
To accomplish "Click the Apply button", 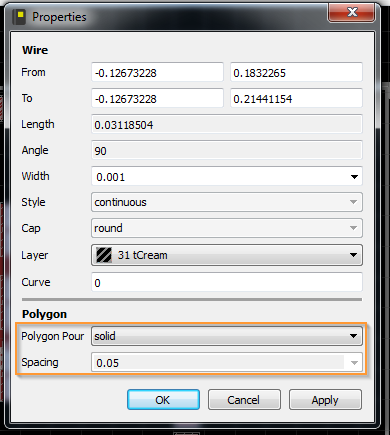I will click(325, 400).
